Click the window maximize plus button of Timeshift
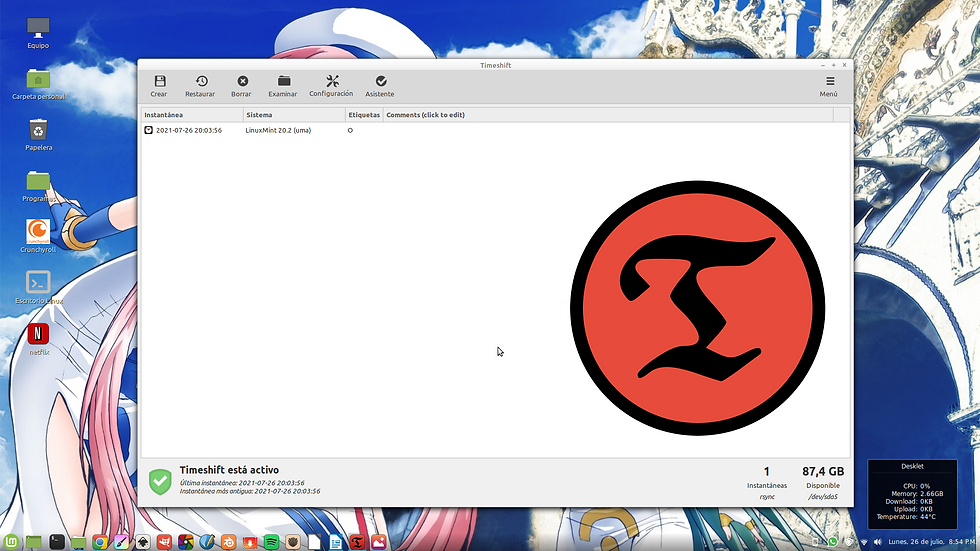The width and height of the screenshot is (980, 551). (833, 65)
